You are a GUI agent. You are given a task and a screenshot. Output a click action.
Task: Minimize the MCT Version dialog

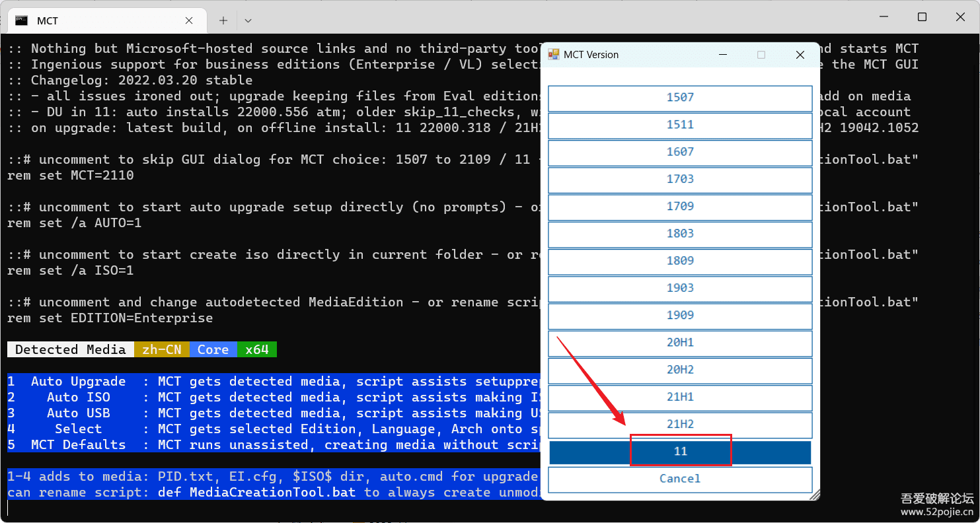722,55
